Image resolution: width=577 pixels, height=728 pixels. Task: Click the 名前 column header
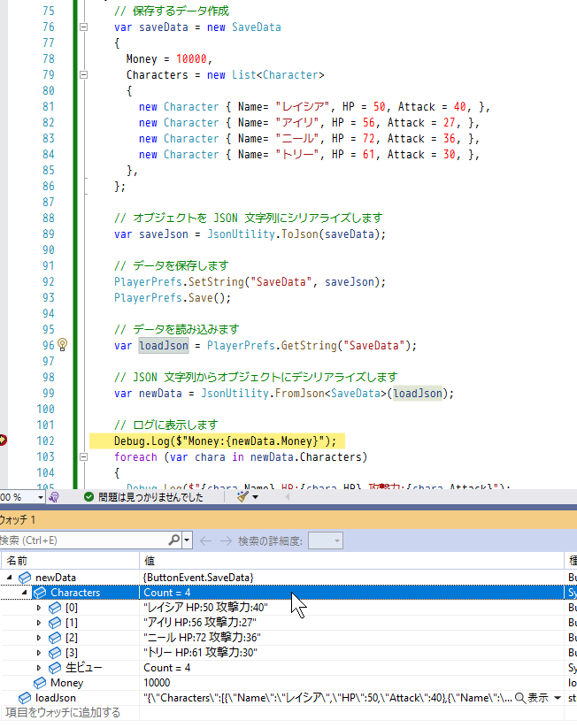click(x=70, y=561)
